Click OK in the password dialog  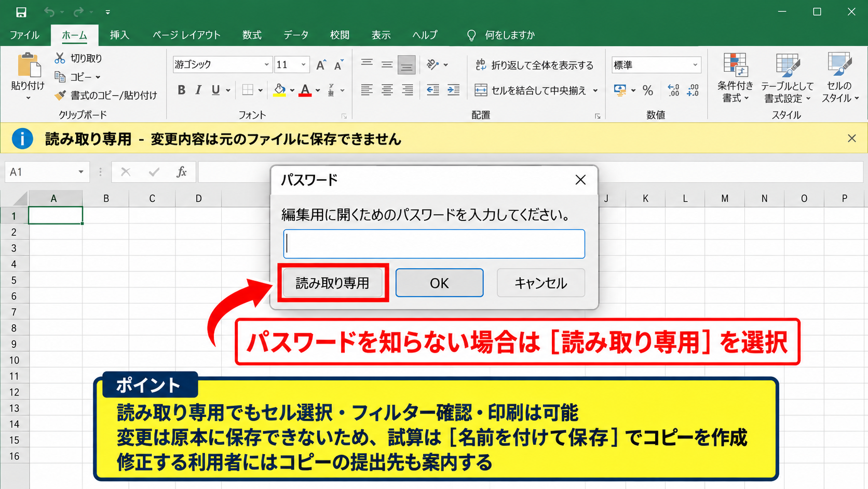tap(439, 283)
